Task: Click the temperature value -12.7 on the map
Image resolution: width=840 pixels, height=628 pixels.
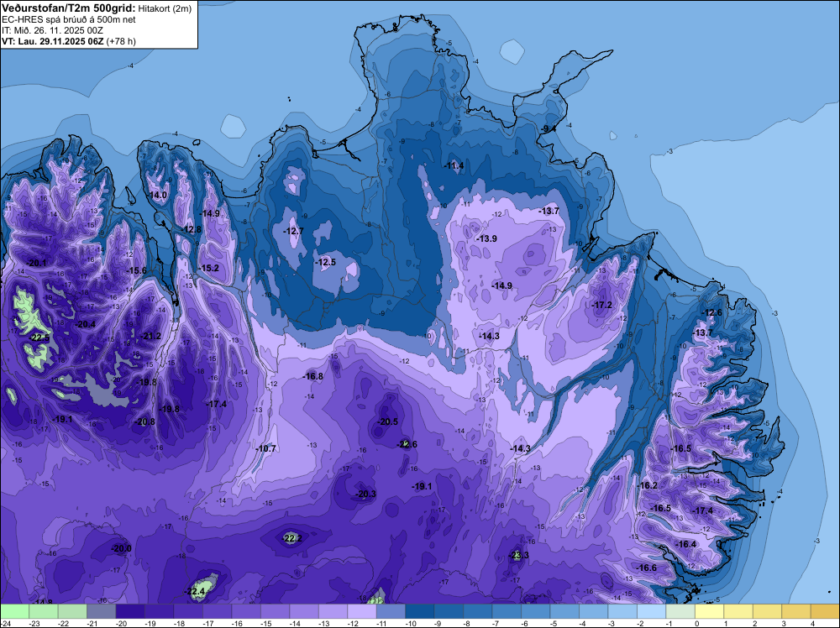Action: pyautogui.click(x=293, y=231)
